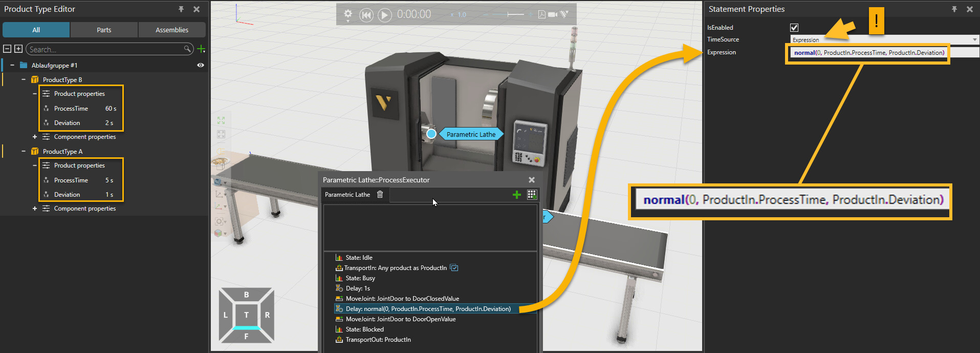Click the video camera record icon

tap(553, 14)
